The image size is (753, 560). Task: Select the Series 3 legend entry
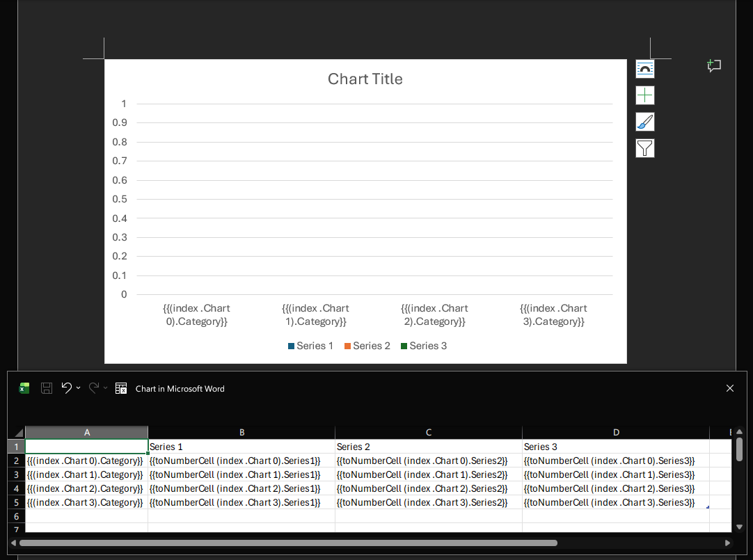point(423,346)
